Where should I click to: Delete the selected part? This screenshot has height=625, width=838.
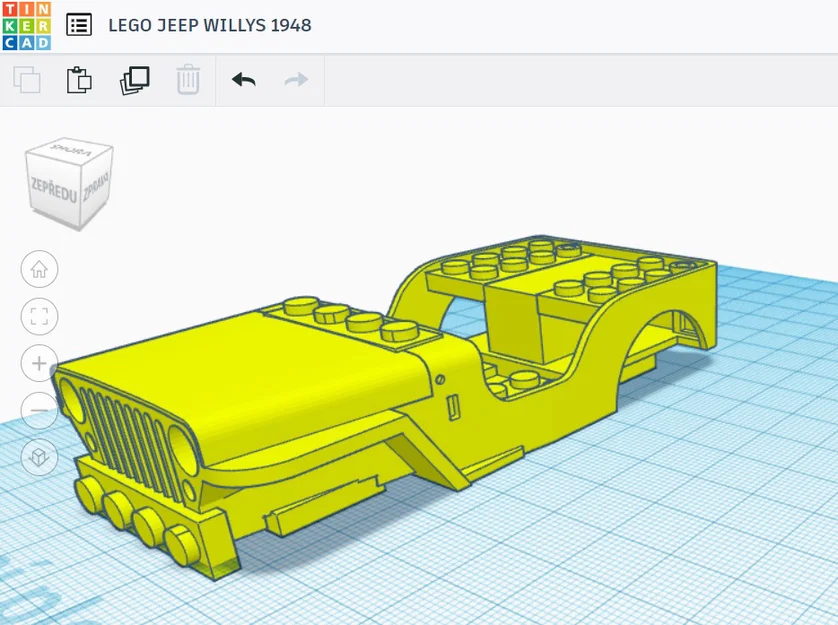click(x=188, y=81)
